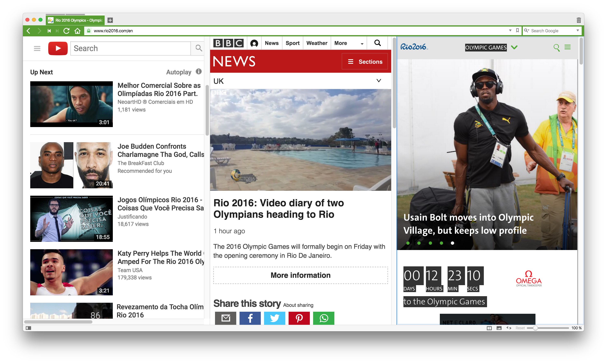
Task: Expand the address bar history dropdown arrow
Action: point(510,30)
